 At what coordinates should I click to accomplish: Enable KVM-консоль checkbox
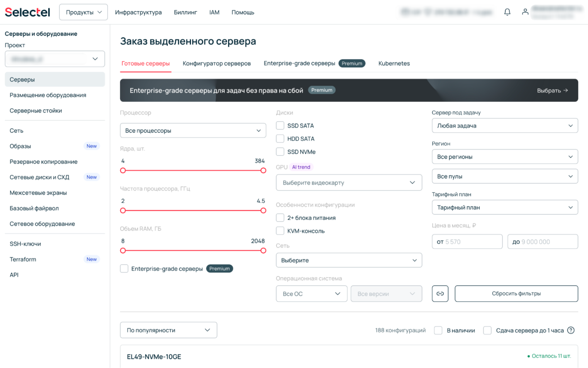click(280, 231)
